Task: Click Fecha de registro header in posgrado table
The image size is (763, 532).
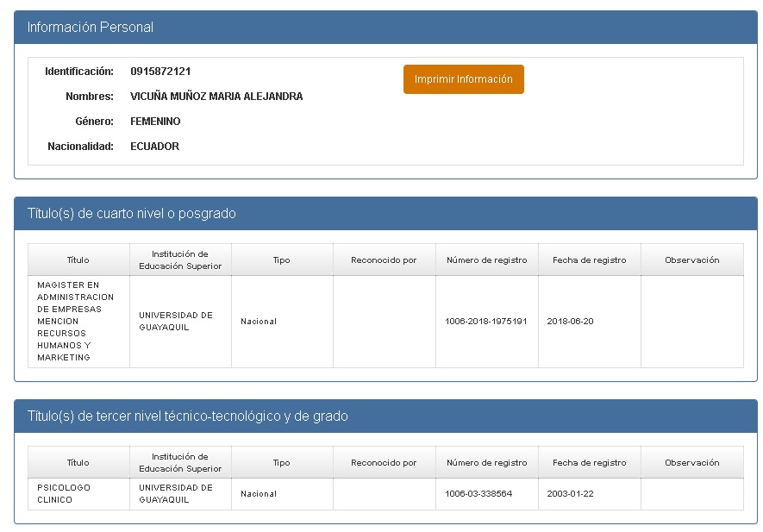Action: pyautogui.click(x=589, y=260)
